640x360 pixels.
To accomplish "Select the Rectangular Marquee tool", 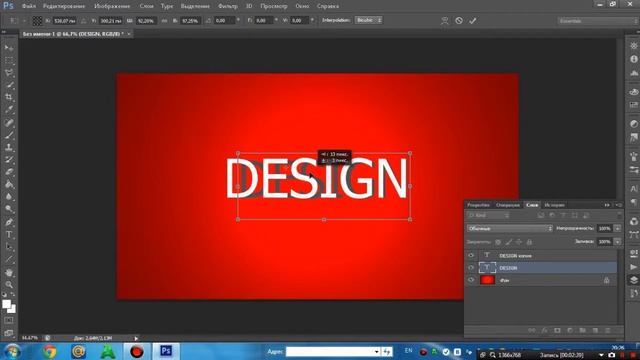I will (x=9, y=61).
